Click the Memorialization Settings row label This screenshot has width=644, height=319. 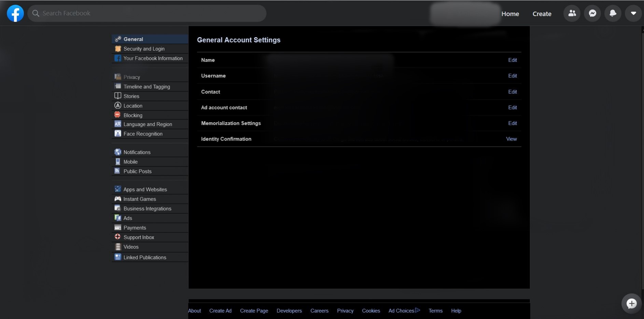[x=231, y=123]
